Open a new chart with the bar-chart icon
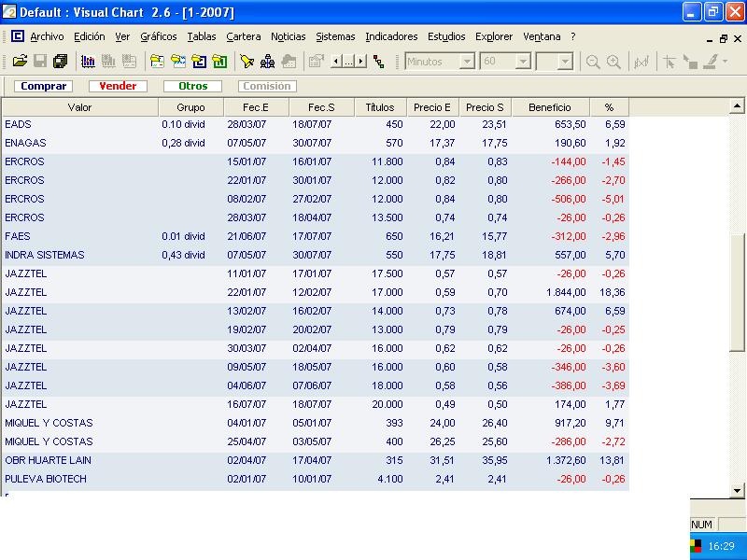 (88, 62)
